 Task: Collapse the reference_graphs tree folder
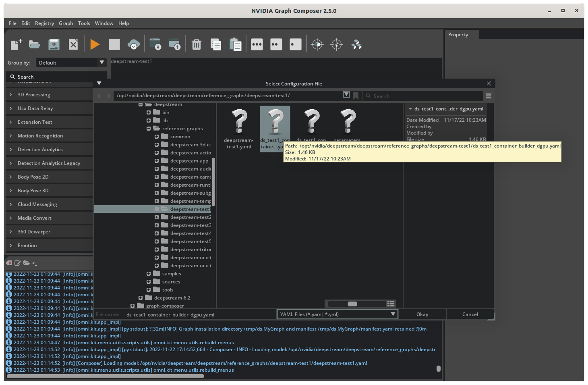[149, 129]
